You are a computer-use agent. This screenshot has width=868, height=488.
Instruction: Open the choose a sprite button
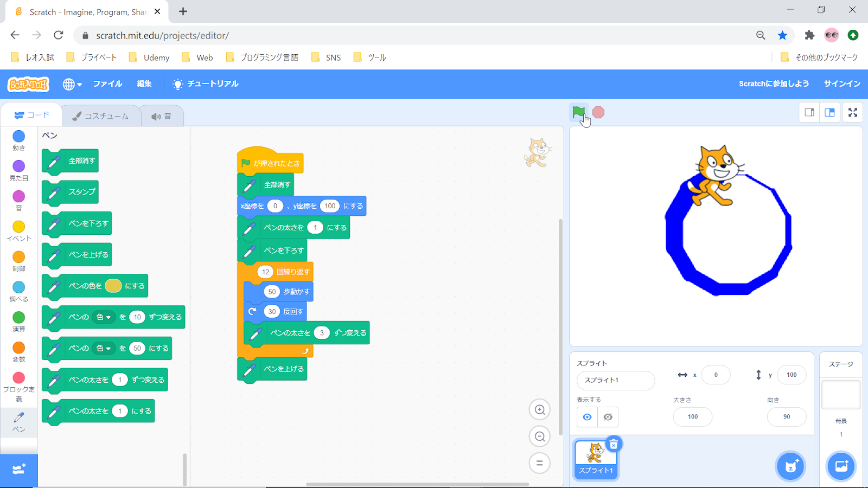tap(791, 466)
